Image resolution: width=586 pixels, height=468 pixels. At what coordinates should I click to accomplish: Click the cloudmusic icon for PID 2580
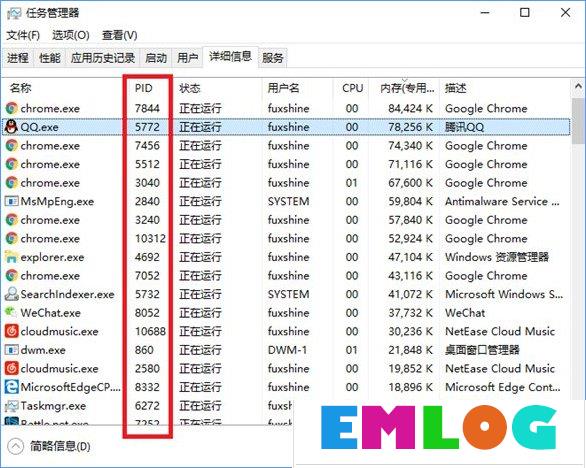[12, 369]
